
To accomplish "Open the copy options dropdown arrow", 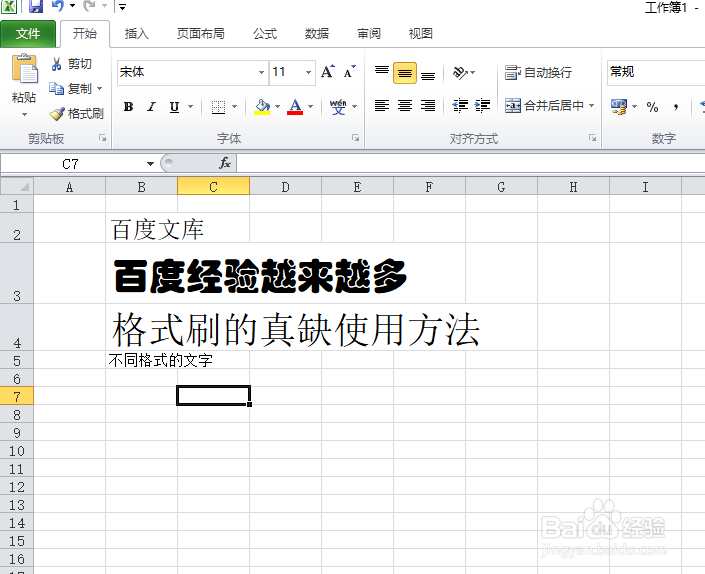I will pyautogui.click(x=100, y=89).
